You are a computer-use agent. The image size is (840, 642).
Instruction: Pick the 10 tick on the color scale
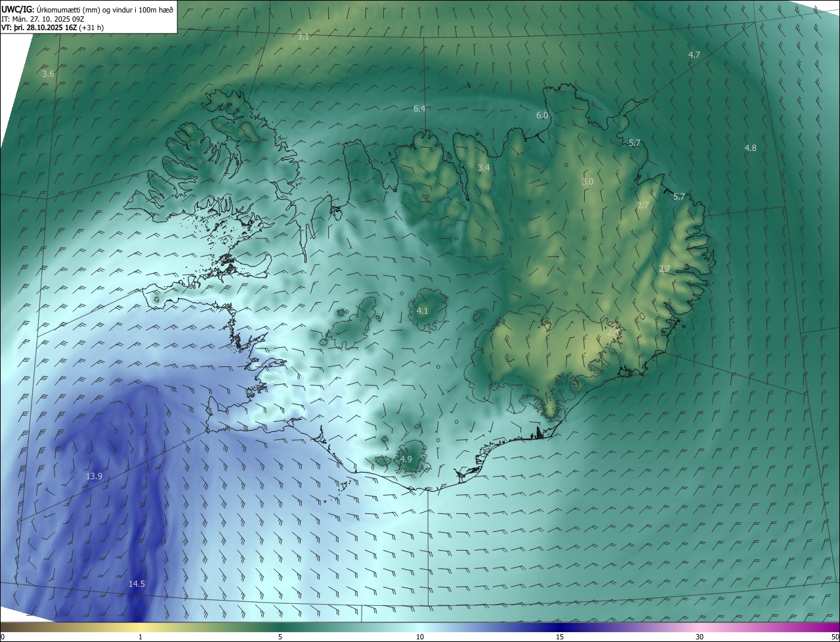click(x=420, y=637)
